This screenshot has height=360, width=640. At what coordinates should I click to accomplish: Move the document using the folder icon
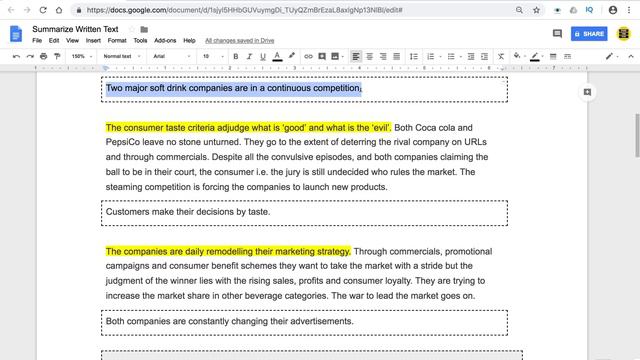(x=144, y=29)
